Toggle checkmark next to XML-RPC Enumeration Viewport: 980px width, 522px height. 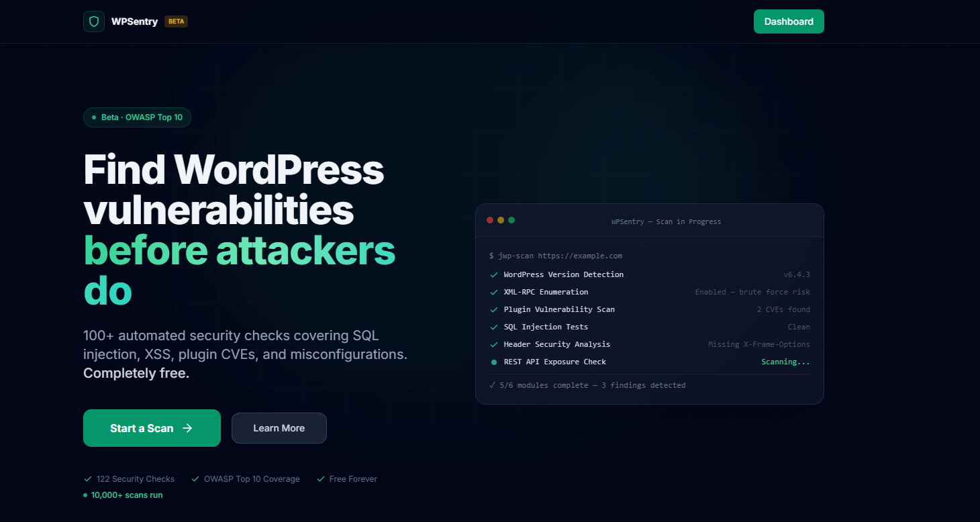click(493, 292)
